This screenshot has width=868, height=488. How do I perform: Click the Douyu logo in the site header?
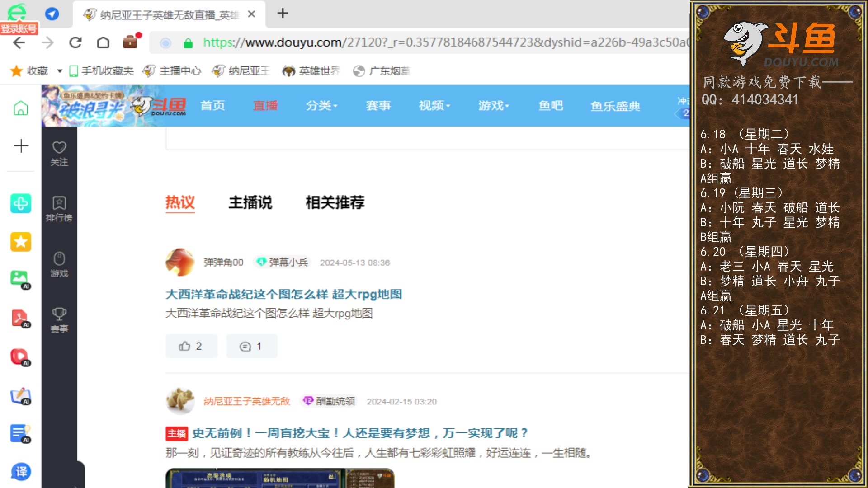point(158,106)
